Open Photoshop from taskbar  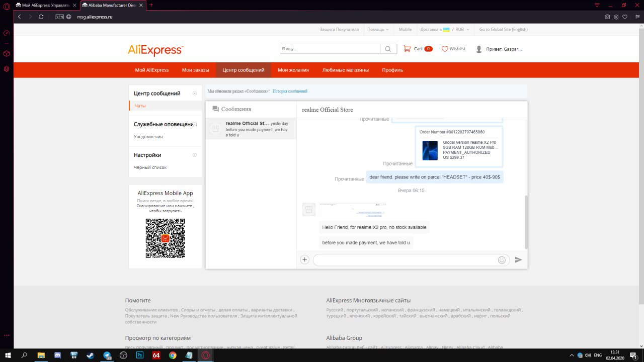(x=140, y=355)
